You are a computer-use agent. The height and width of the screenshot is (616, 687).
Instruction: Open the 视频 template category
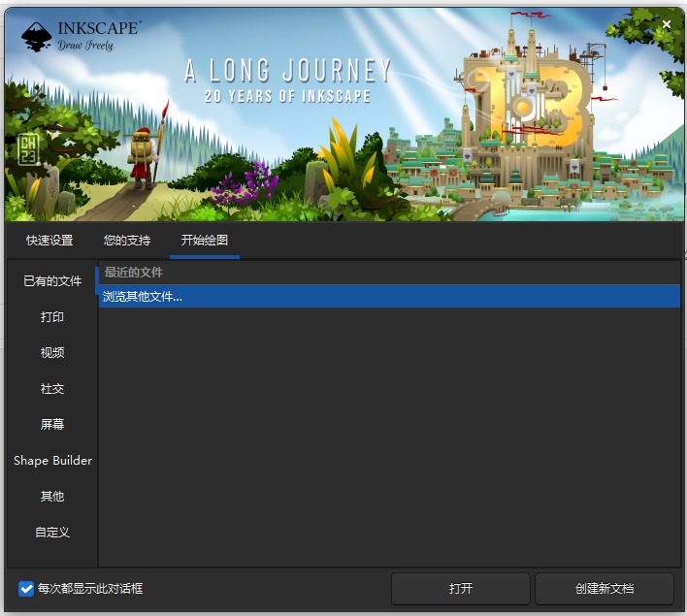tap(52, 353)
